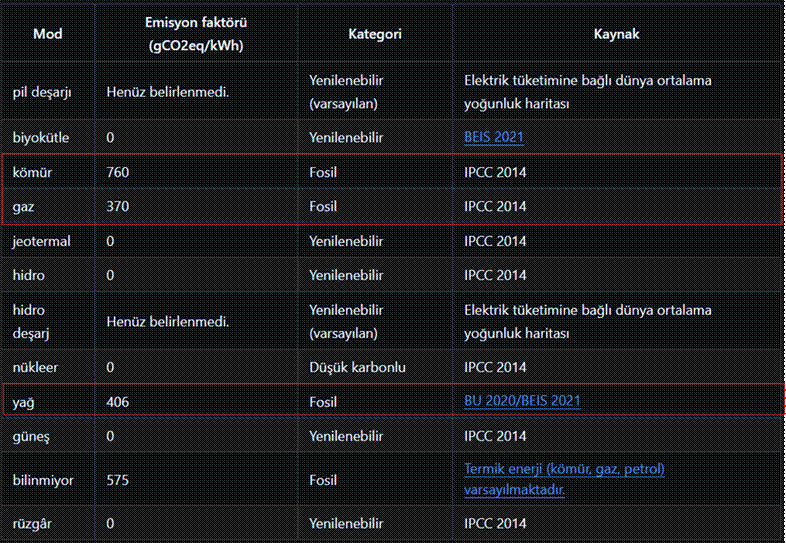
Task: Click the pil deşarjı row label
Action: click(42, 93)
